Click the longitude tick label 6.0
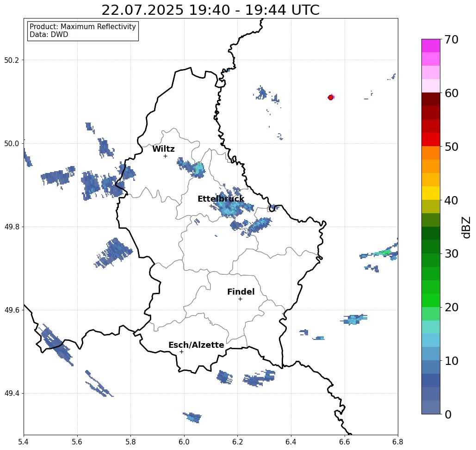The width and height of the screenshot is (476, 450). [184, 442]
